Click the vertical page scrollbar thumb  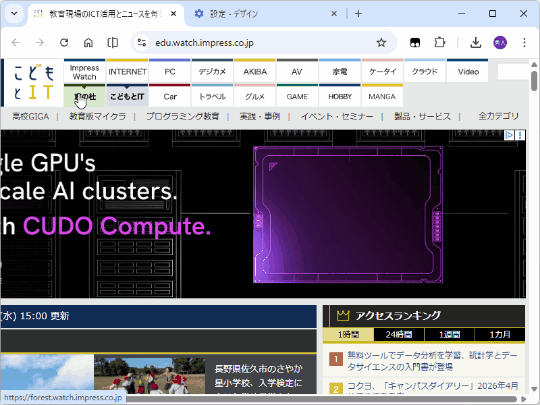click(x=534, y=81)
